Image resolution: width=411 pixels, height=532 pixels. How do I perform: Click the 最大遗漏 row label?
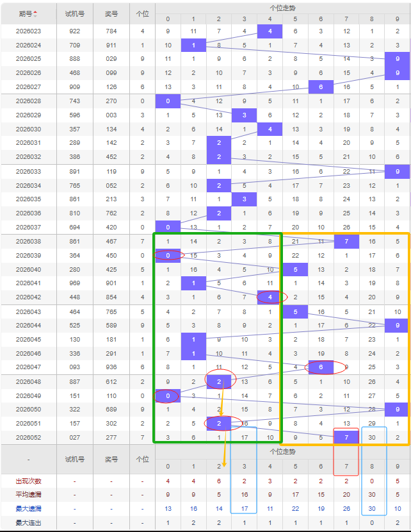(28, 508)
